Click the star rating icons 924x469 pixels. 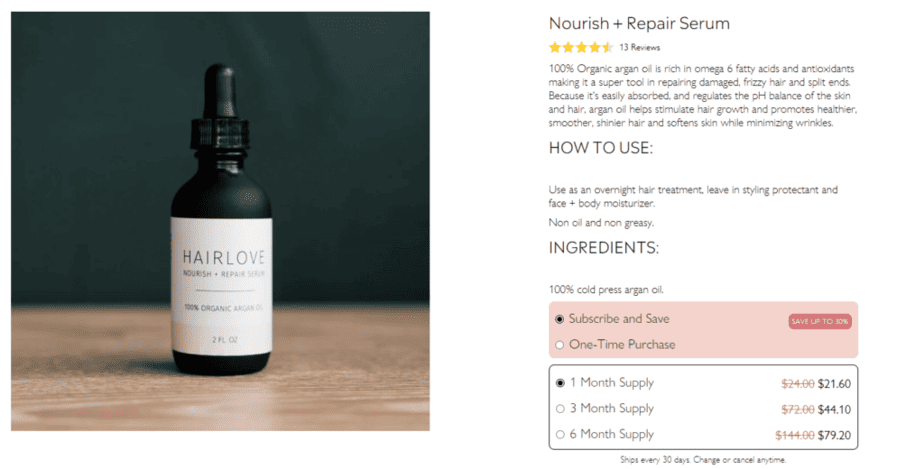[581, 47]
